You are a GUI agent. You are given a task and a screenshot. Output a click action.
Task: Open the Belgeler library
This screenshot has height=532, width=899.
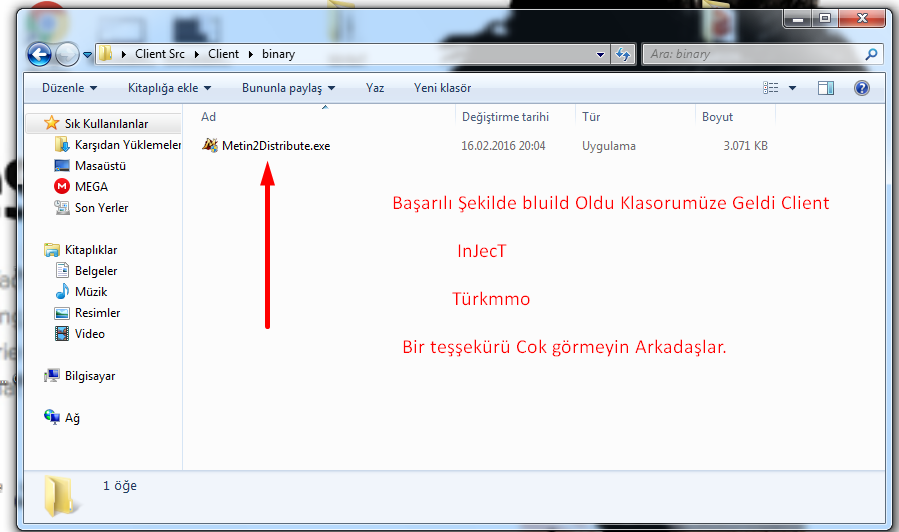tap(96, 271)
